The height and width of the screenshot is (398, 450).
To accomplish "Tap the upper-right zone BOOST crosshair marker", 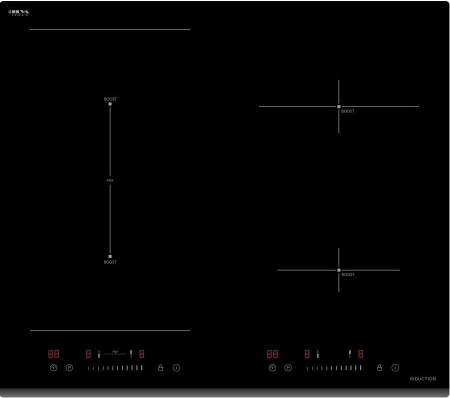I will (x=339, y=107).
